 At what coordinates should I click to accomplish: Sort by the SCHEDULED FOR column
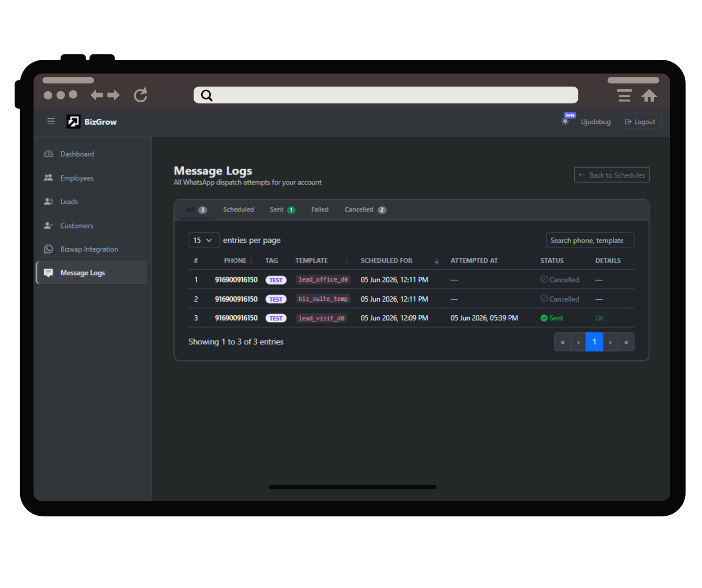point(400,260)
